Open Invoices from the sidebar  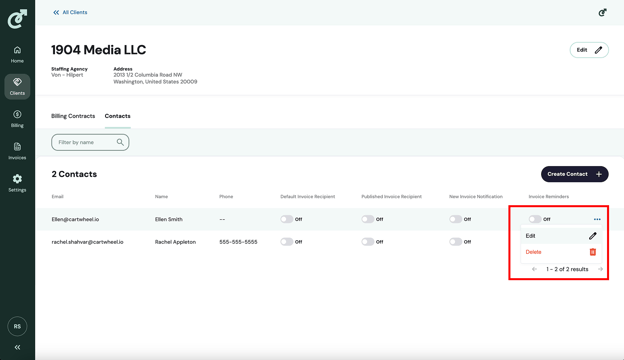(x=17, y=151)
